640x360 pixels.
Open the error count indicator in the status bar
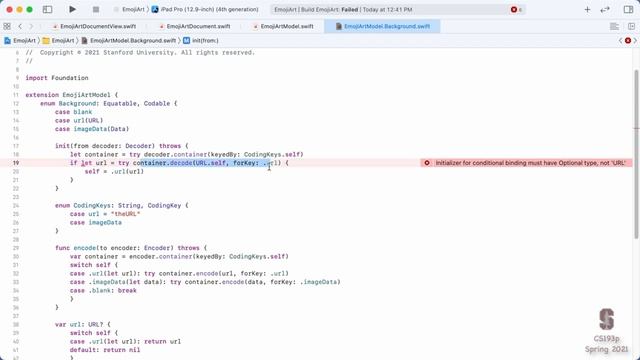point(516,9)
